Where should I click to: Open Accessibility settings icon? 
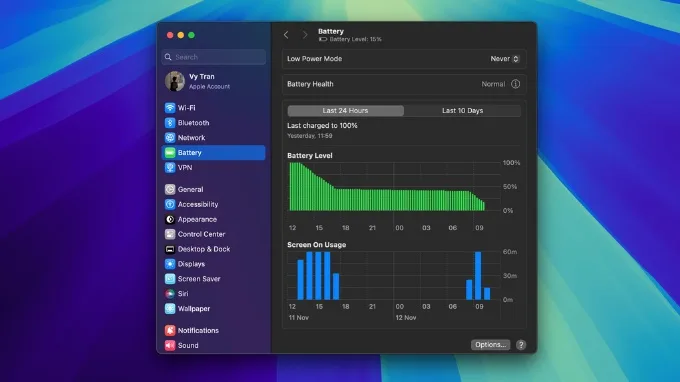[x=170, y=204]
